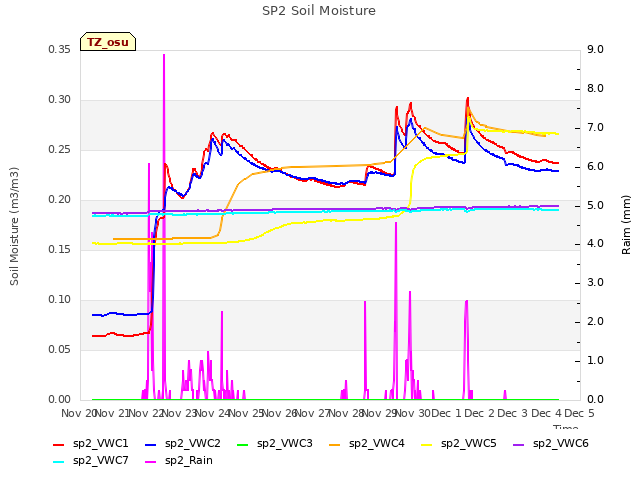
Task: Click the 0.00 left axis tick label
Action: [x=59, y=400]
